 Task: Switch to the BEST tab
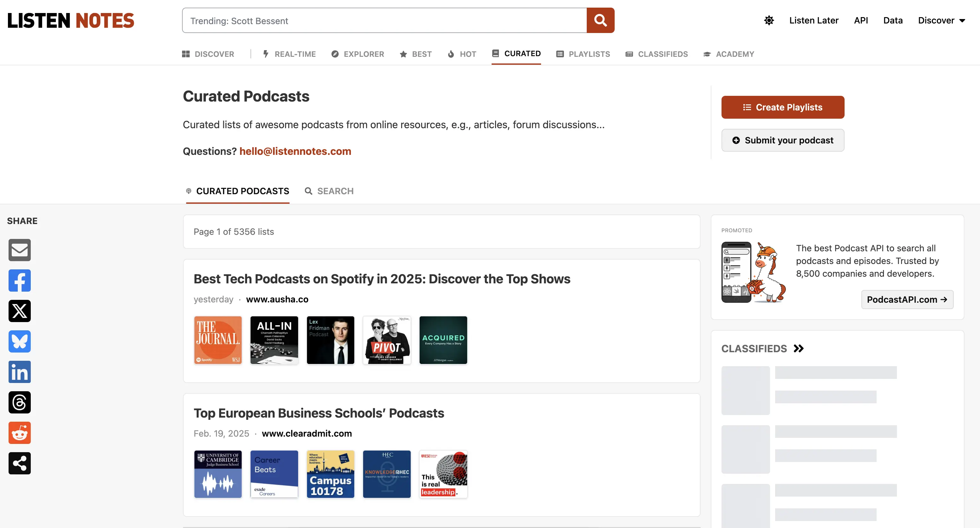coord(416,54)
